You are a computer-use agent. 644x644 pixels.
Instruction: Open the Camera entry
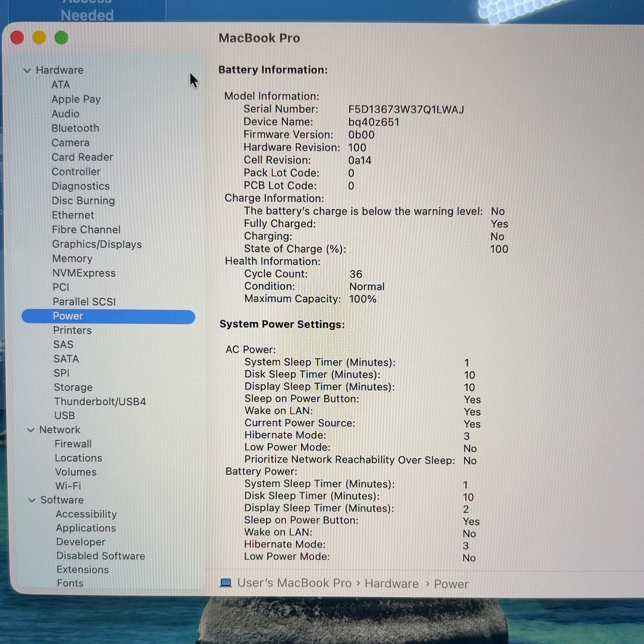[70, 143]
